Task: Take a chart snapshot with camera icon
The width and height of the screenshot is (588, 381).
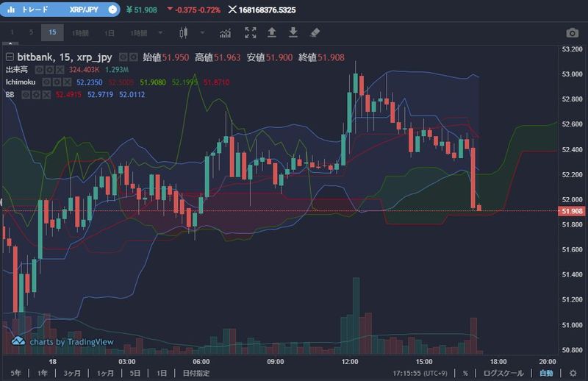Action: coord(572,32)
